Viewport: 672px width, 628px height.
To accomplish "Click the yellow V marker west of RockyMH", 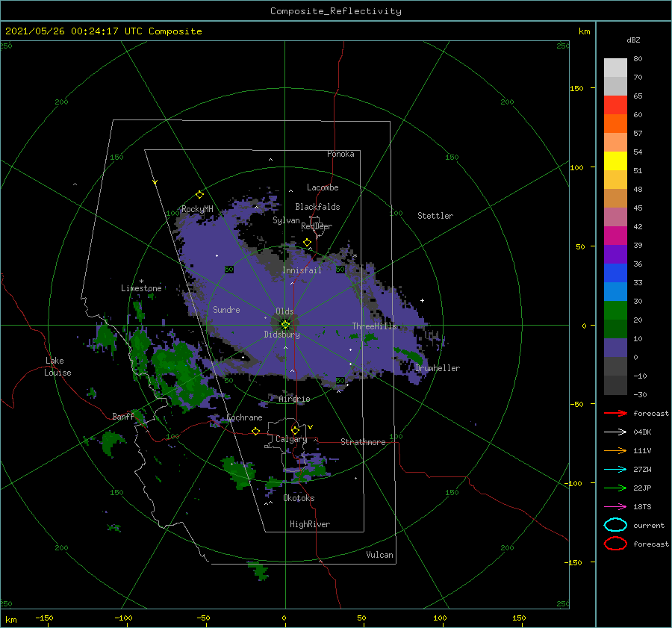I will point(155,182).
